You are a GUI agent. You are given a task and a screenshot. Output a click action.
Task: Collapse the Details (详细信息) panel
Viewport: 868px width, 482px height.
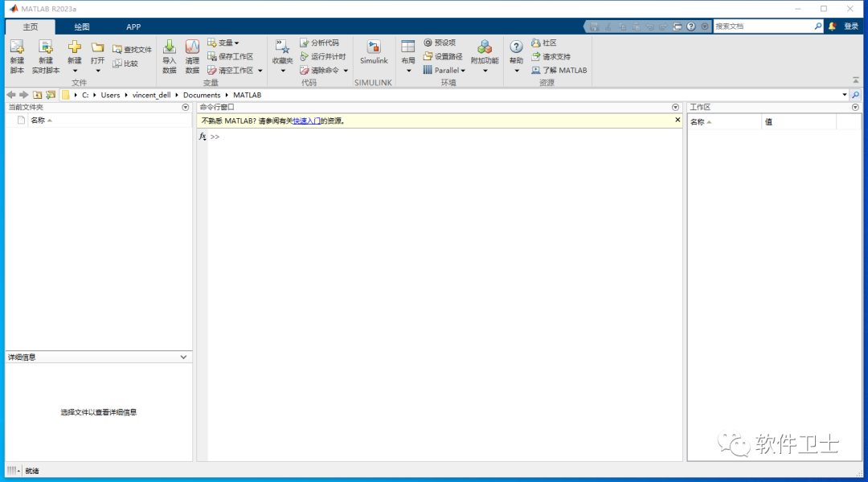[x=183, y=357]
